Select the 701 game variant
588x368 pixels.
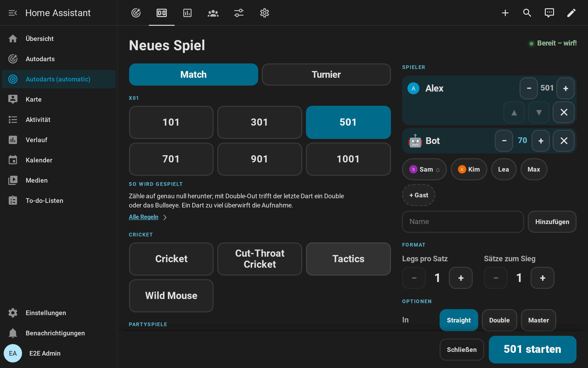(x=171, y=159)
